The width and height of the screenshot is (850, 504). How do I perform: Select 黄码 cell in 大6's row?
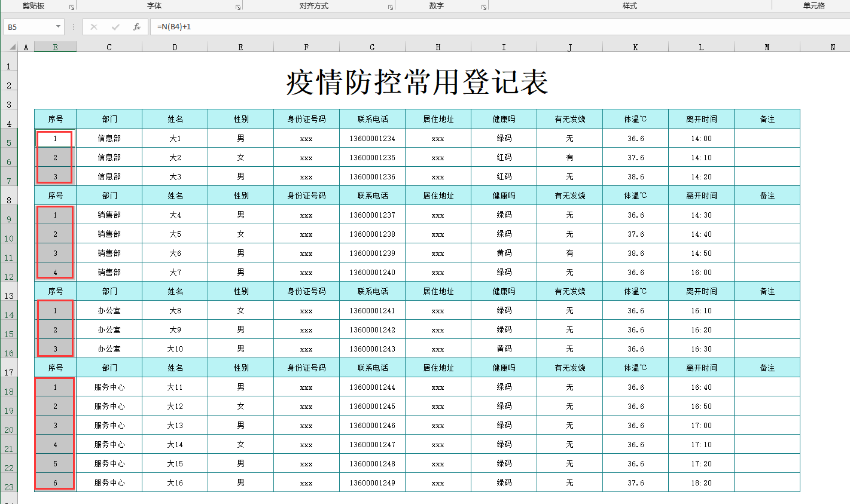tap(504, 253)
